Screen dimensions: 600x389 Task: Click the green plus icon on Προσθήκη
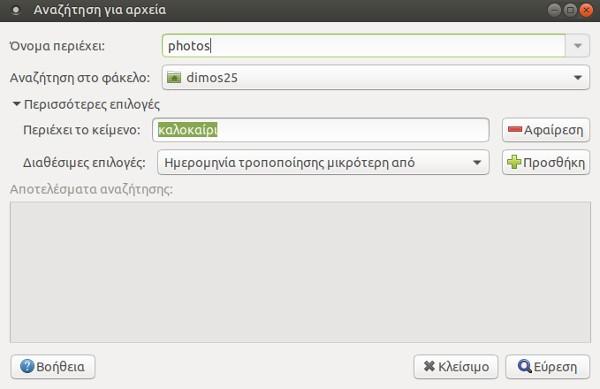point(514,162)
